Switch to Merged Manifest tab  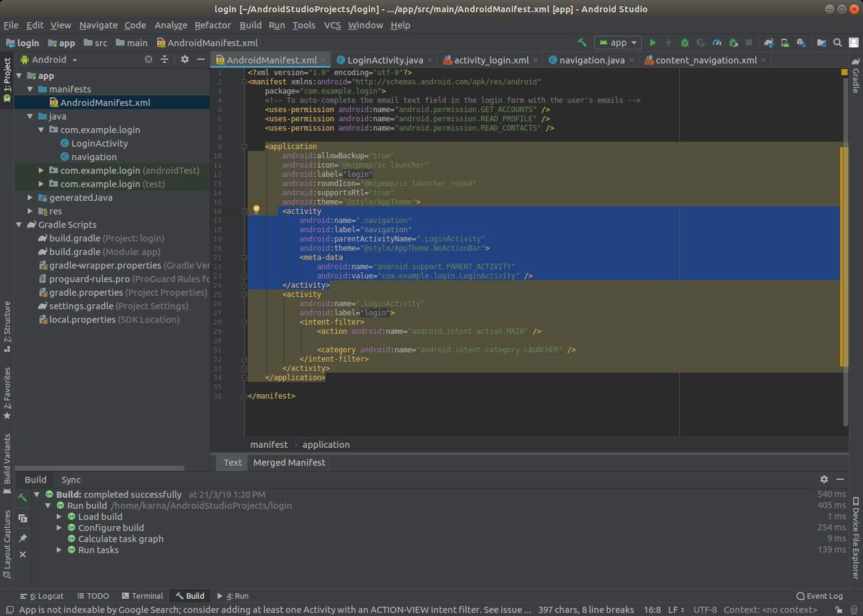[289, 463]
